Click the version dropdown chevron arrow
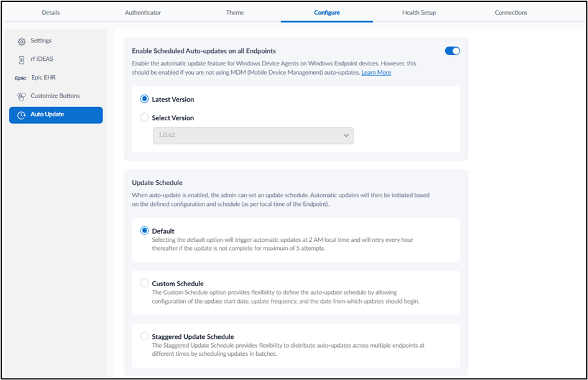The height and width of the screenshot is (380, 588). 346,136
